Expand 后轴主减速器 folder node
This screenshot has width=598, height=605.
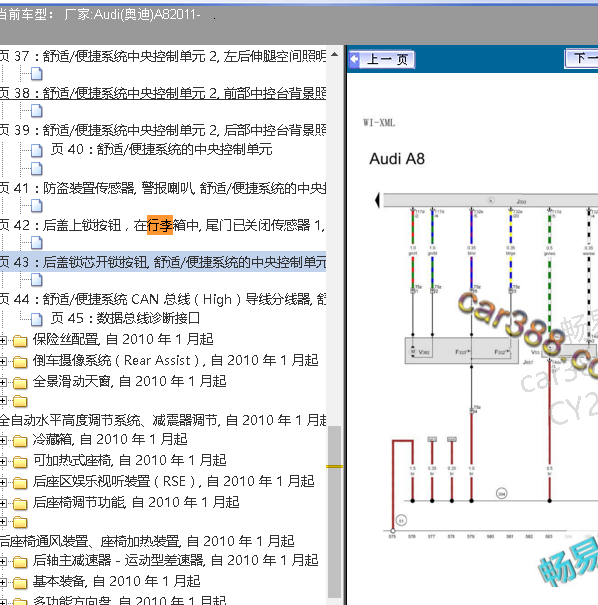[3, 561]
